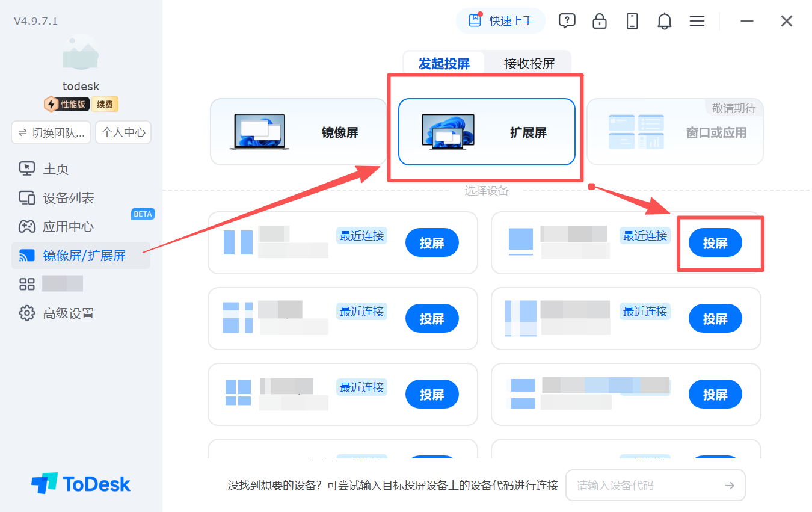This screenshot has height=512, width=812.
Task: Click the cast icon for 镜像屏/扩展屏
Action: pyautogui.click(x=27, y=256)
